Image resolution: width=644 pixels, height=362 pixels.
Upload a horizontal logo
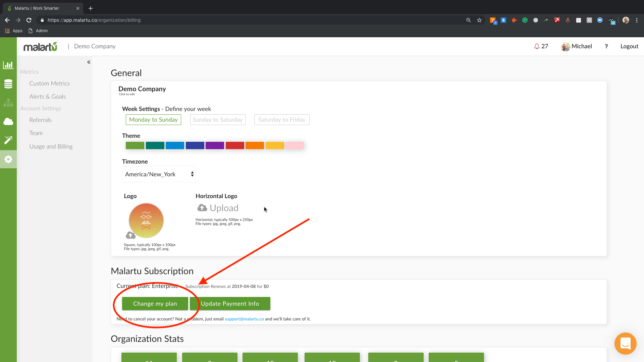218,208
